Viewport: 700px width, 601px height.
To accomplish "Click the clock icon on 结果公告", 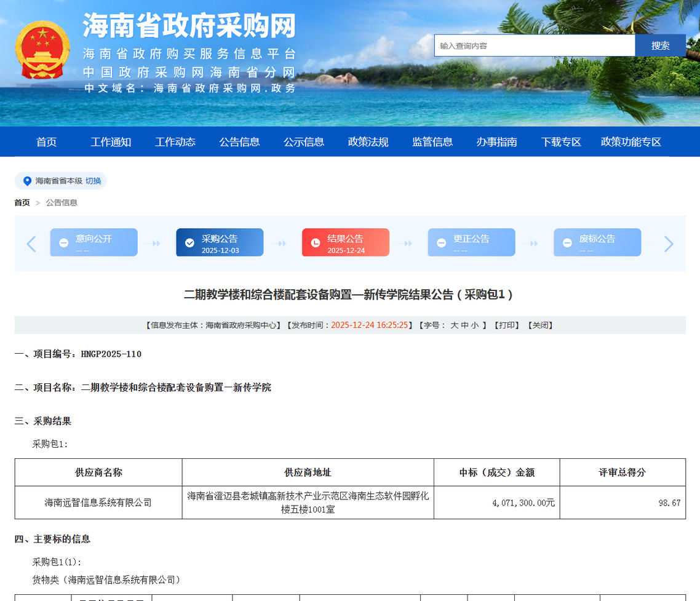I will (x=316, y=243).
